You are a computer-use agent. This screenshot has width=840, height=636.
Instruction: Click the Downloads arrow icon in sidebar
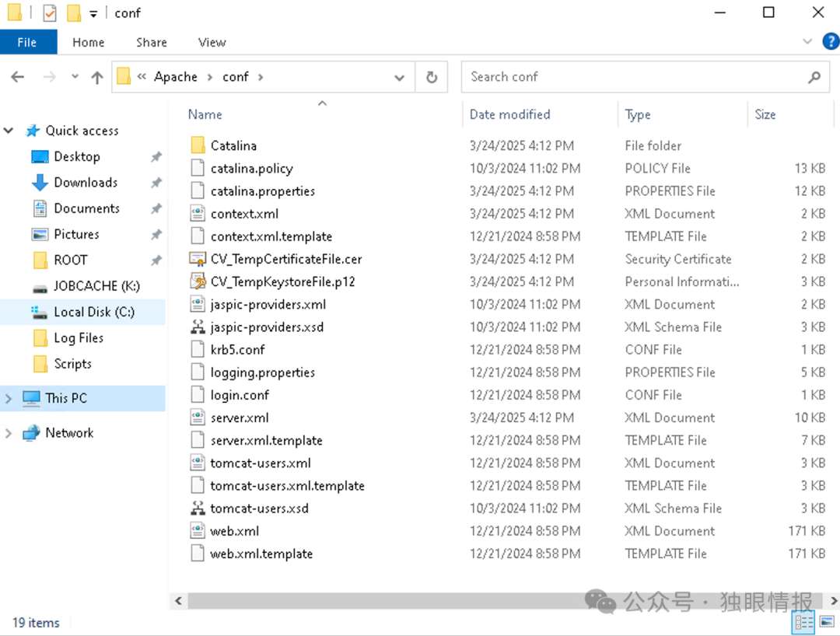(40, 183)
